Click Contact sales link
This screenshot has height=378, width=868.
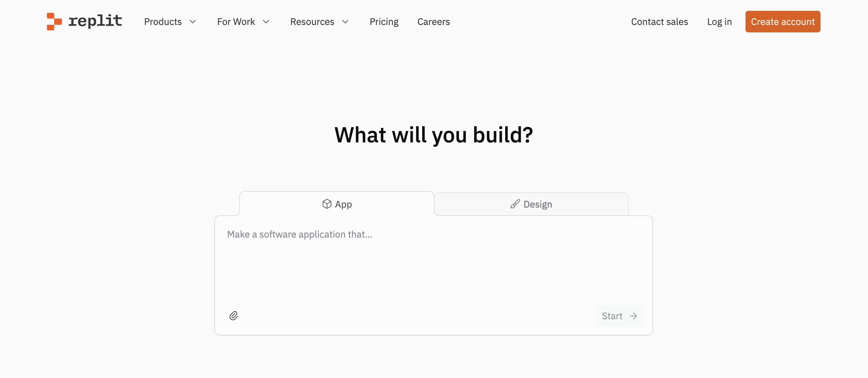pyautogui.click(x=659, y=22)
